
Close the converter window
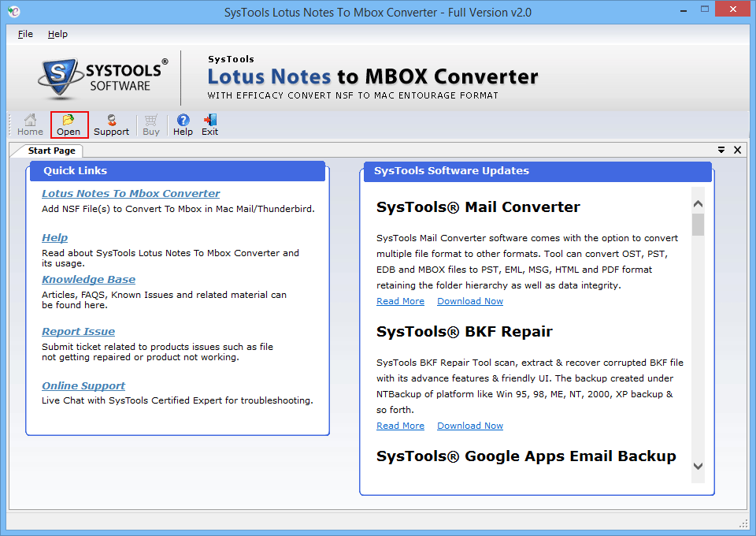[x=733, y=9]
